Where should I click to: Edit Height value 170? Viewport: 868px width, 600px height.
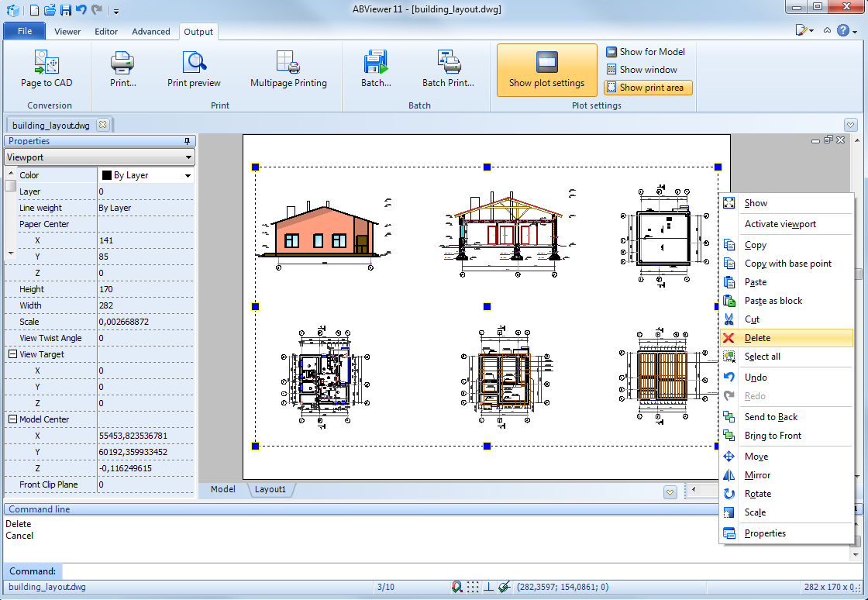point(146,289)
